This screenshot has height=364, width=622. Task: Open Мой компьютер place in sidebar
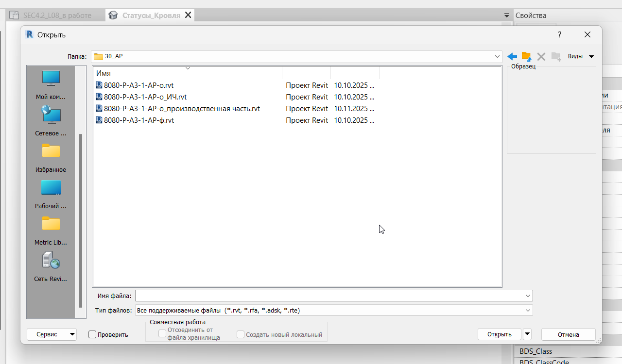point(51,85)
